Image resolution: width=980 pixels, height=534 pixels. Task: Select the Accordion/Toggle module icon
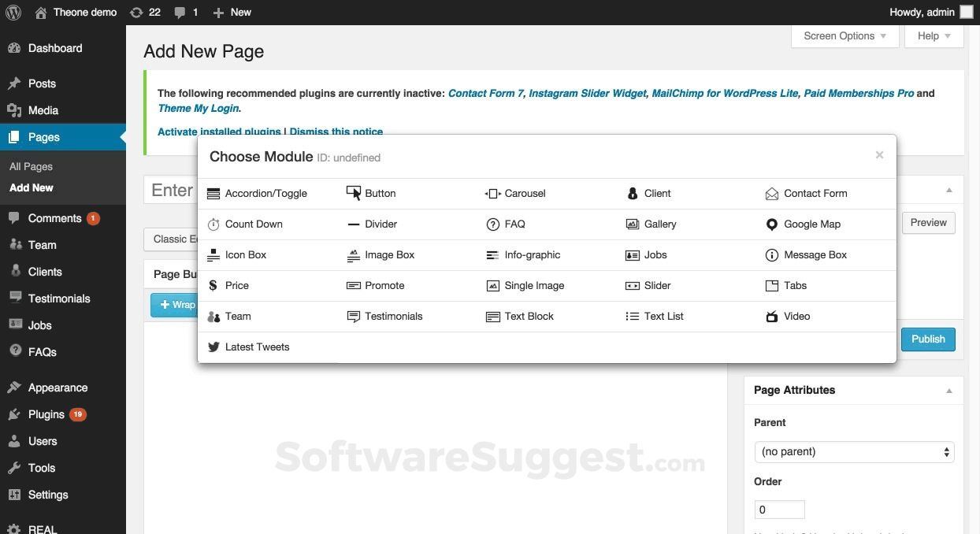213,194
